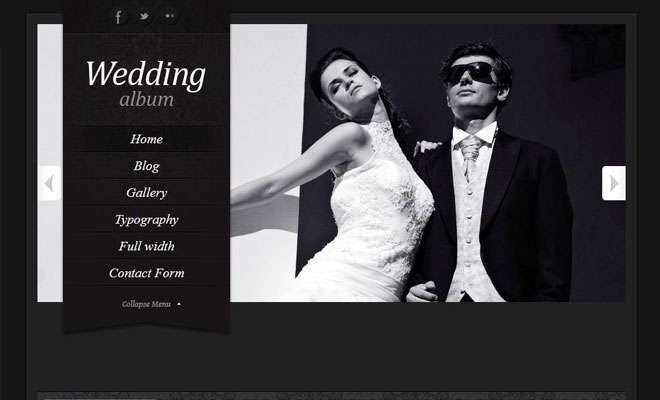Go to previous slide with left arrow

pos(49,183)
